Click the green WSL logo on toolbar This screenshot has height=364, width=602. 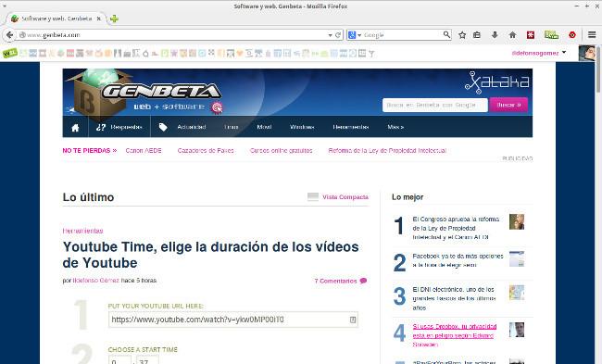pyautogui.click(x=9, y=53)
